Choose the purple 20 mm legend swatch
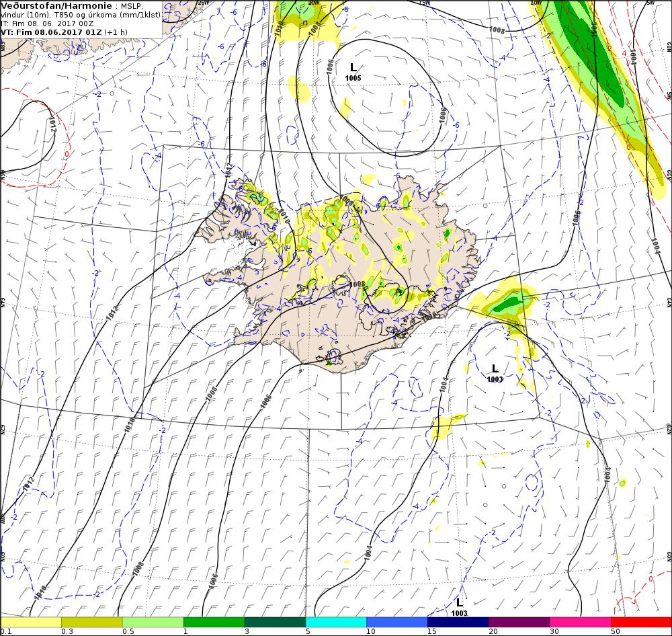Viewport: 672px width, 636px height. click(519, 622)
